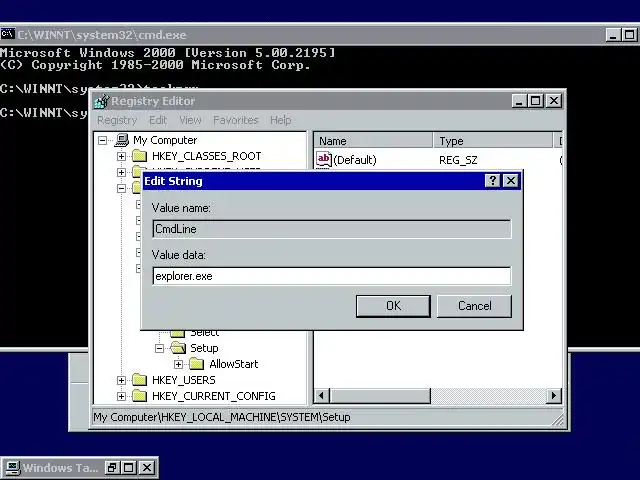Select the My Computer tree label
Screen dimensions: 640x480
pos(165,140)
